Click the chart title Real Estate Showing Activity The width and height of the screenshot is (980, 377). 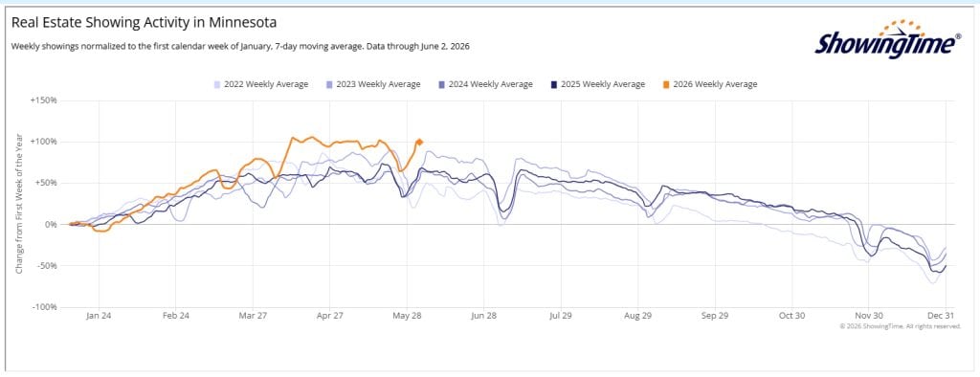pyautogui.click(x=145, y=23)
